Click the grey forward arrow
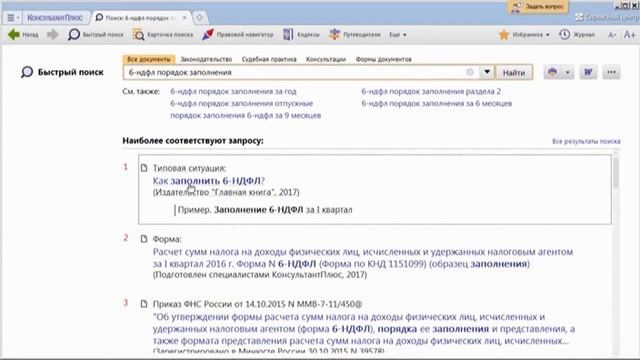The image size is (640, 360). 53,35
